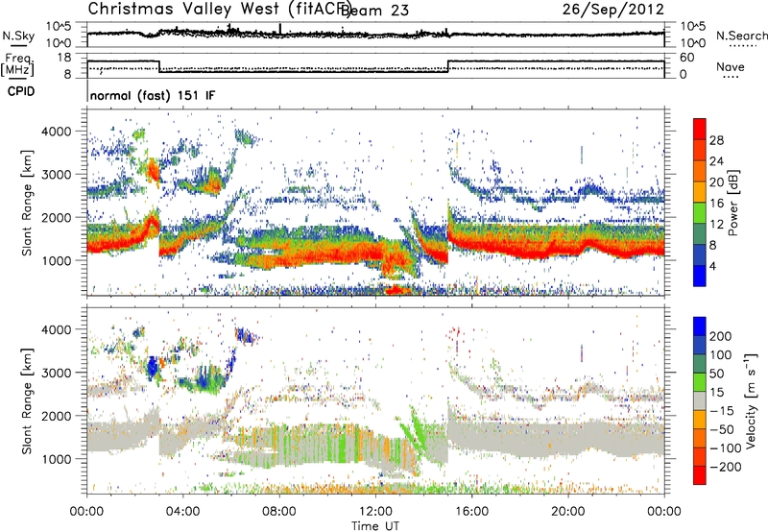Click the '-200' velocity scale value
This screenshot has width=768, height=532.
click(x=725, y=467)
